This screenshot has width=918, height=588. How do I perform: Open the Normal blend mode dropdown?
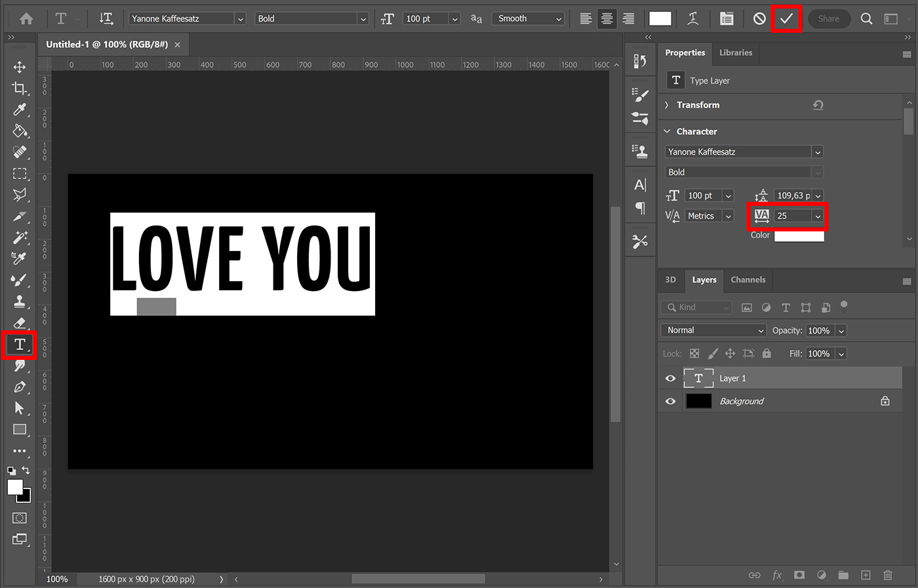713,330
